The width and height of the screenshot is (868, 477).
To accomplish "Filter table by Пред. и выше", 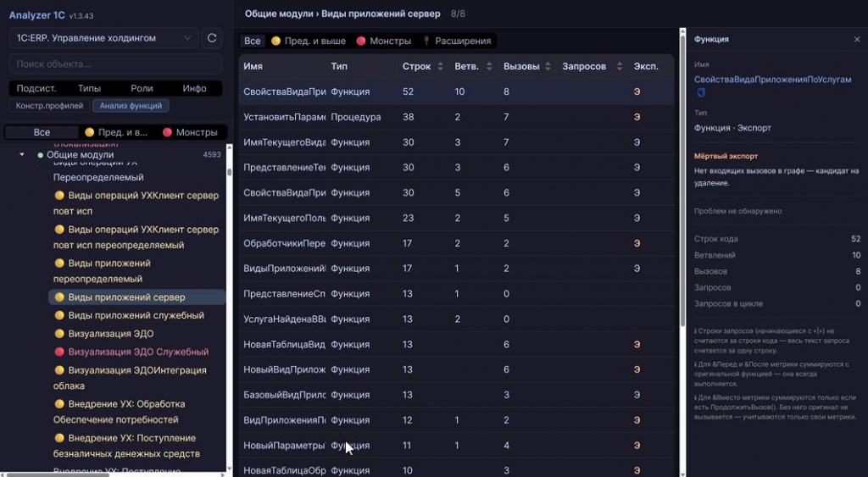I will tap(309, 41).
